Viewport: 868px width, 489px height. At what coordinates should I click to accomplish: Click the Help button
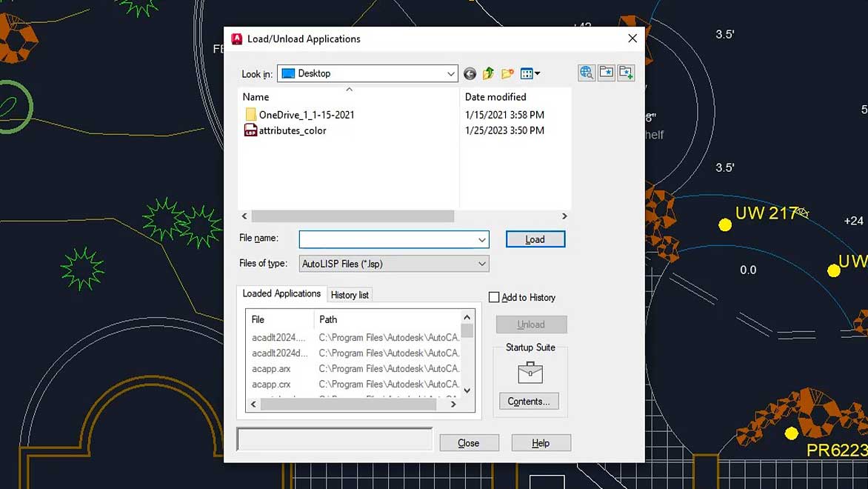point(541,442)
